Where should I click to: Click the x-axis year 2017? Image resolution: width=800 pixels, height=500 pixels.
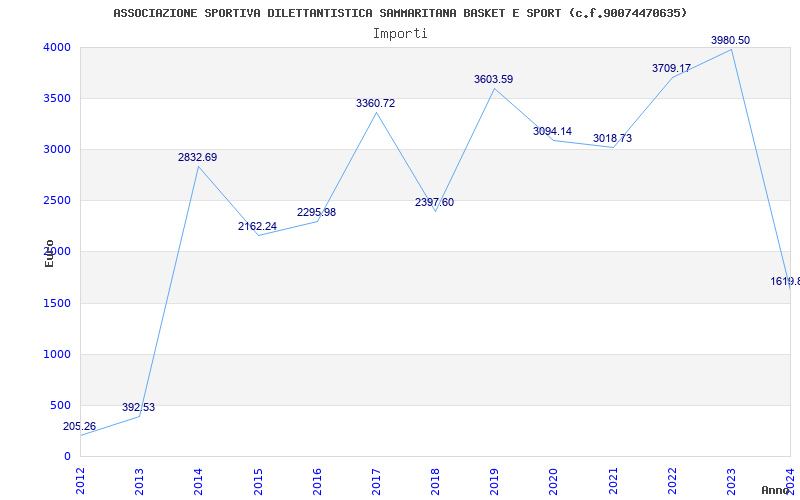point(376,481)
